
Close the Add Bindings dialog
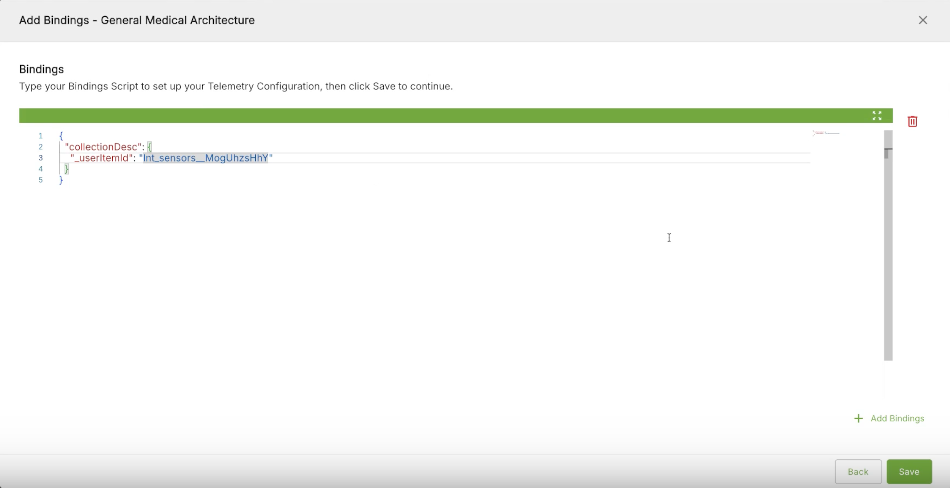point(922,20)
